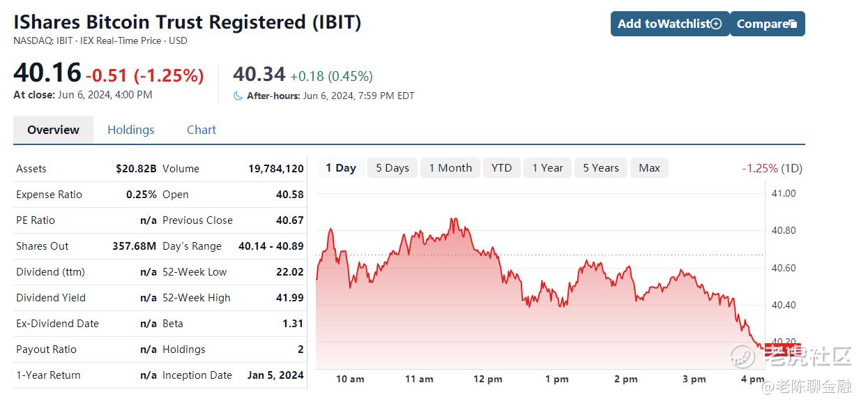Screen dimensions: 868x406
Task: Switch chart to 5 Years range
Action: [x=601, y=167]
